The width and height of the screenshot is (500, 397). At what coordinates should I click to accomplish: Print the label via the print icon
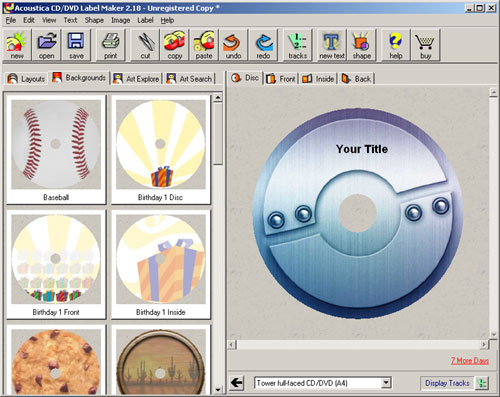[x=111, y=45]
